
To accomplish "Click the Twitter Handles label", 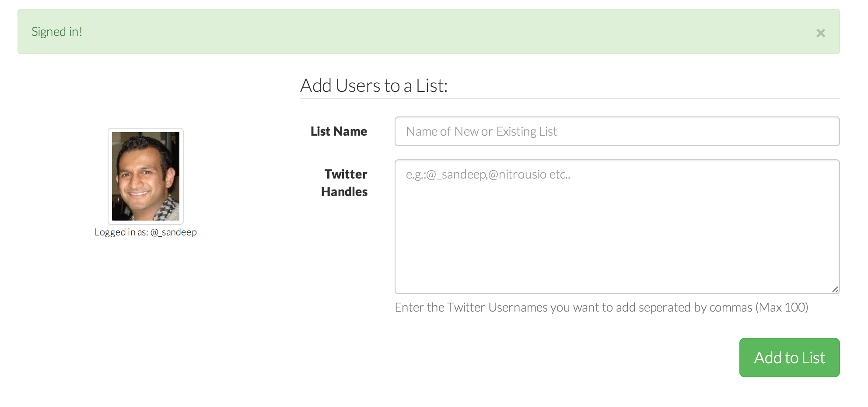I will click(344, 182).
